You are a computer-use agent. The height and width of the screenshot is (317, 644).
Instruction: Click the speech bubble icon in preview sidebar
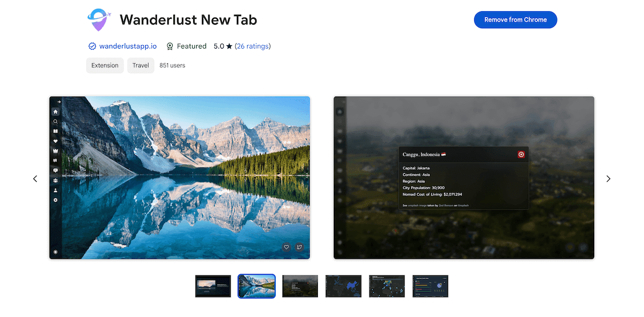[x=56, y=171]
